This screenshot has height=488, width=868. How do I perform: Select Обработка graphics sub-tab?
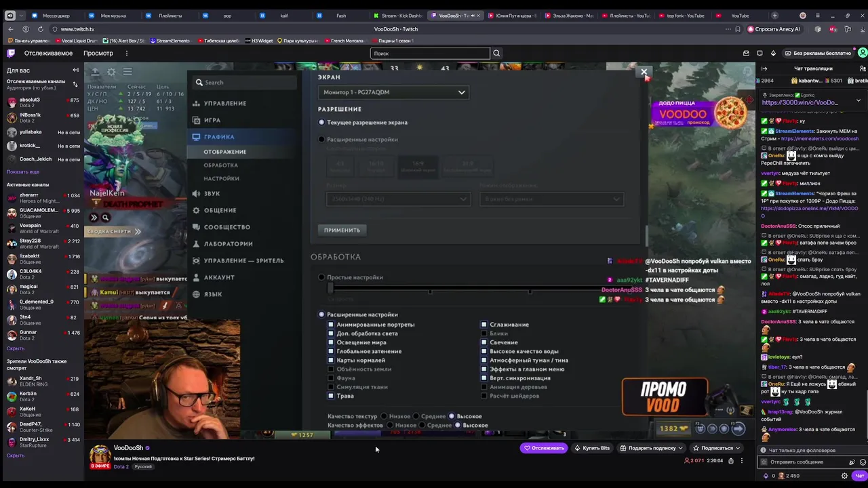pos(220,165)
